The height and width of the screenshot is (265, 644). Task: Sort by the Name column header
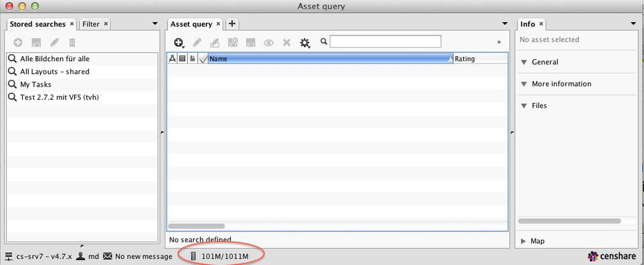[x=327, y=59]
